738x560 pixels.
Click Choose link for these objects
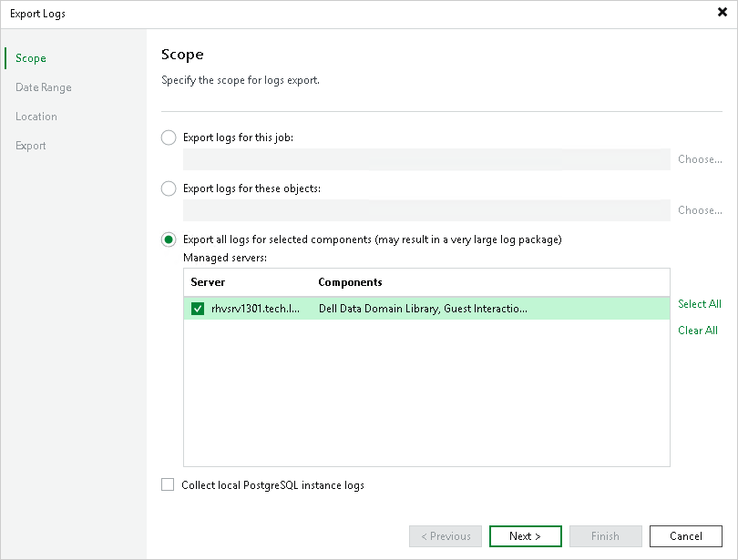700,210
